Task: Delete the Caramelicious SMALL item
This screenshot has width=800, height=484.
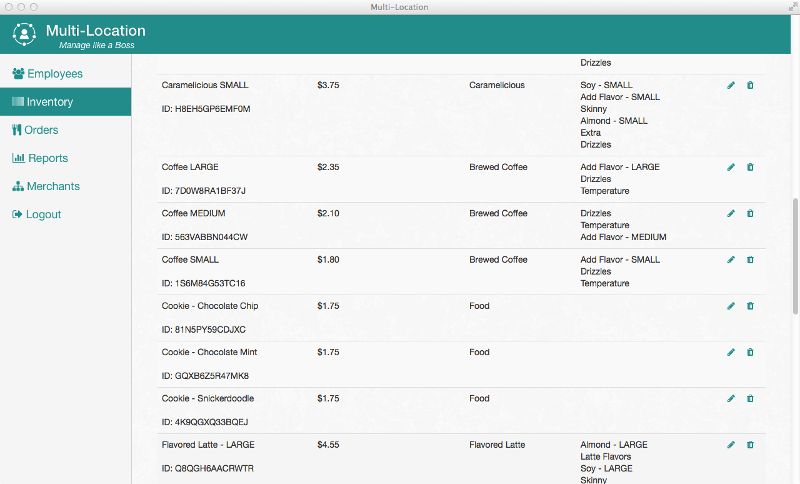Action: click(x=750, y=85)
